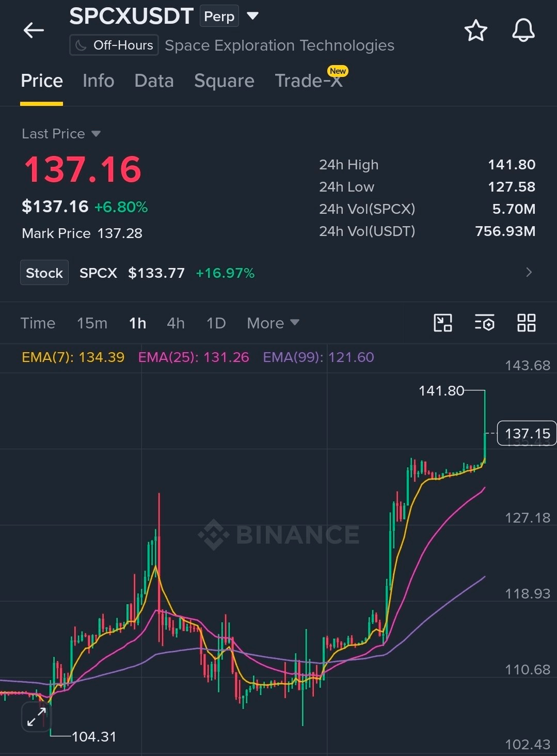Tap the 24h Vol(SPCX) value 5.70M
This screenshot has height=756, width=557.
(514, 209)
